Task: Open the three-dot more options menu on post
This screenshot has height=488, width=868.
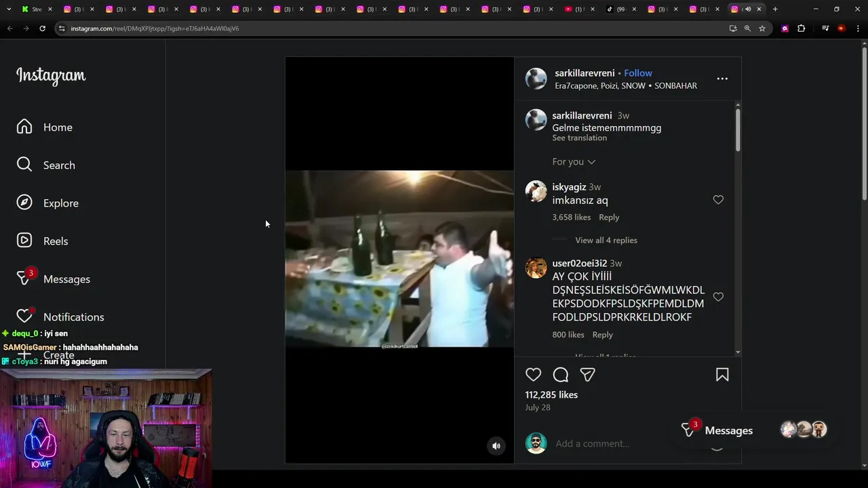Action: pyautogui.click(x=722, y=79)
